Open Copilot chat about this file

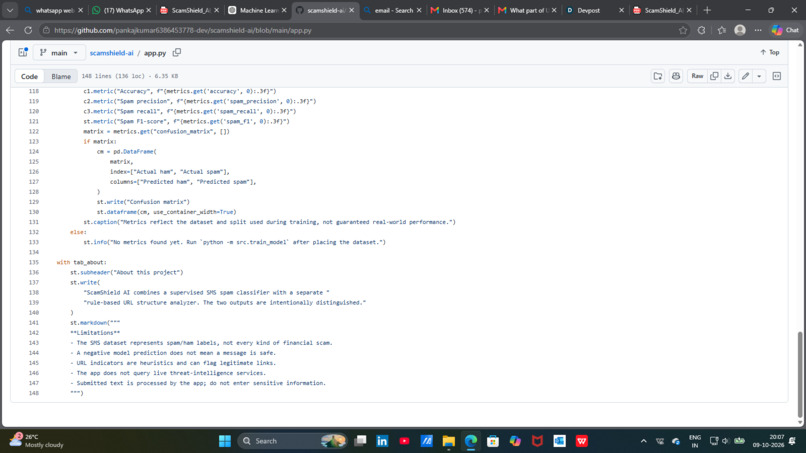[x=676, y=76]
